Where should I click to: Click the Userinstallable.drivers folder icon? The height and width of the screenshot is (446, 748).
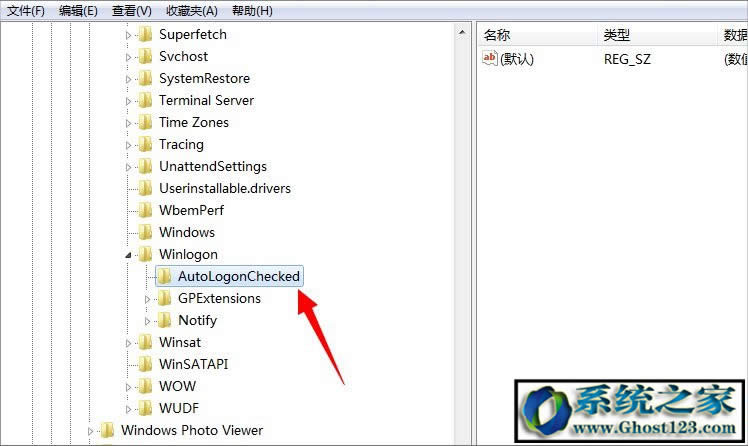click(145, 188)
